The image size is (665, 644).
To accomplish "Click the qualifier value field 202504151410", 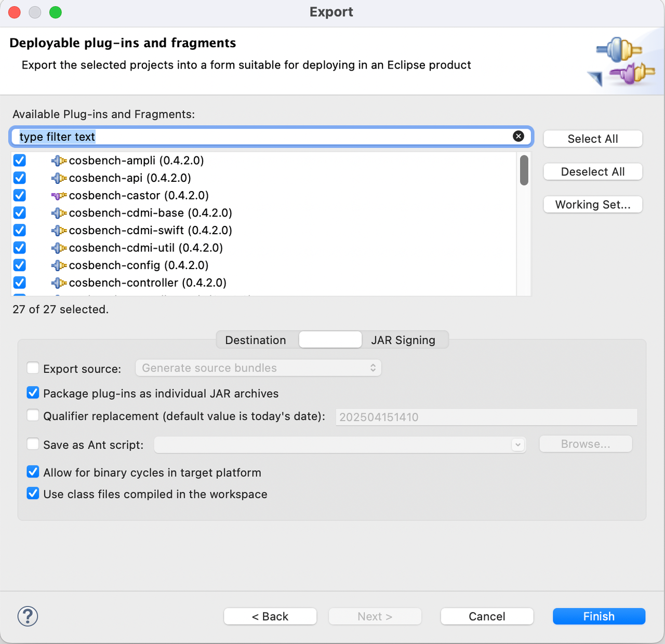I will click(486, 417).
